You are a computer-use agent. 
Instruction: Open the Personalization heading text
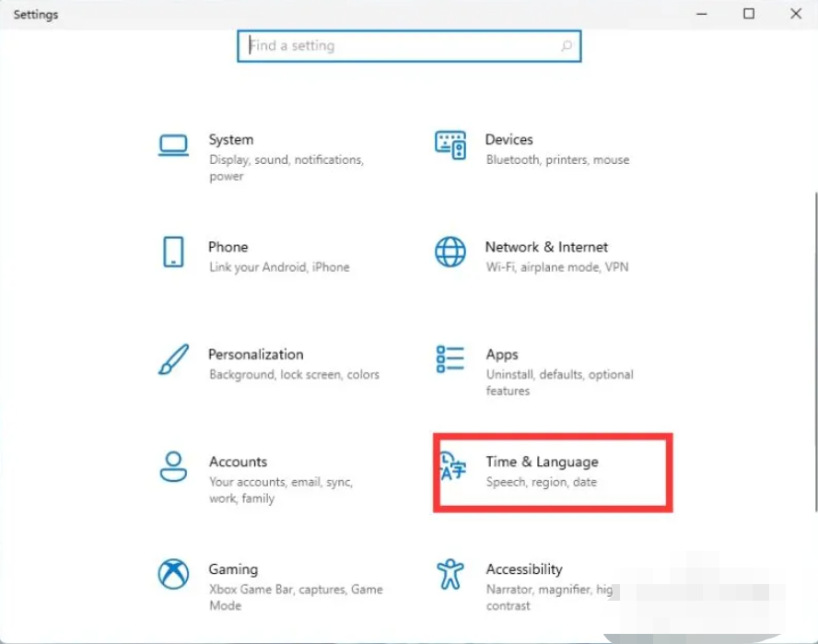click(x=255, y=355)
